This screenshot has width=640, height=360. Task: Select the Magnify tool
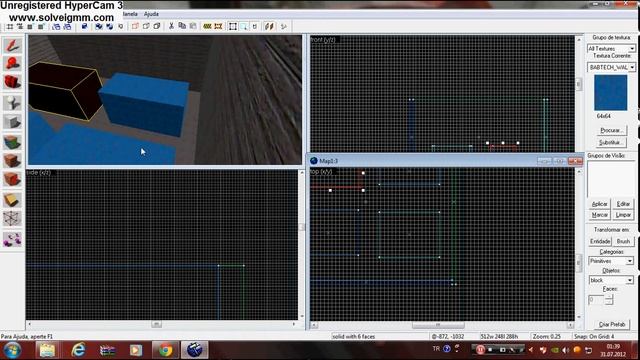click(12, 64)
